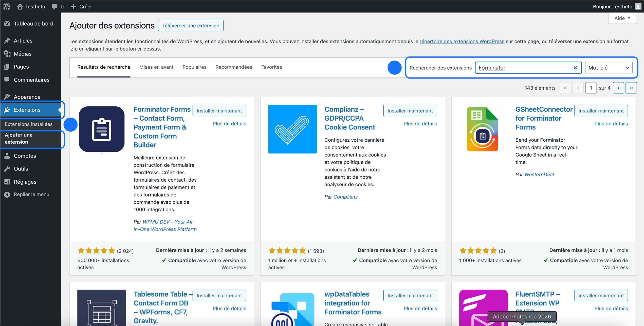Open Comptes with its user icon

(x=7, y=156)
